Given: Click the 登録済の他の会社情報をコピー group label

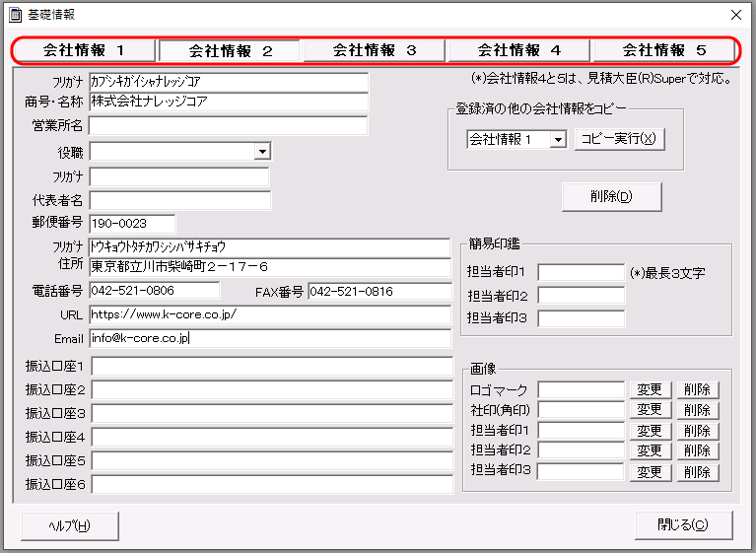Looking at the screenshot, I should 541,109.
